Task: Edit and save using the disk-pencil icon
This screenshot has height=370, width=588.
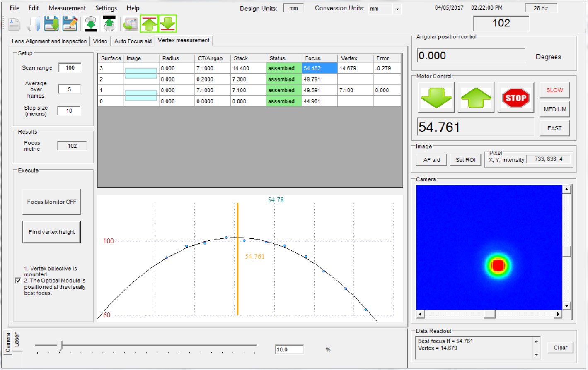Action: pyautogui.click(x=69, y=24)
